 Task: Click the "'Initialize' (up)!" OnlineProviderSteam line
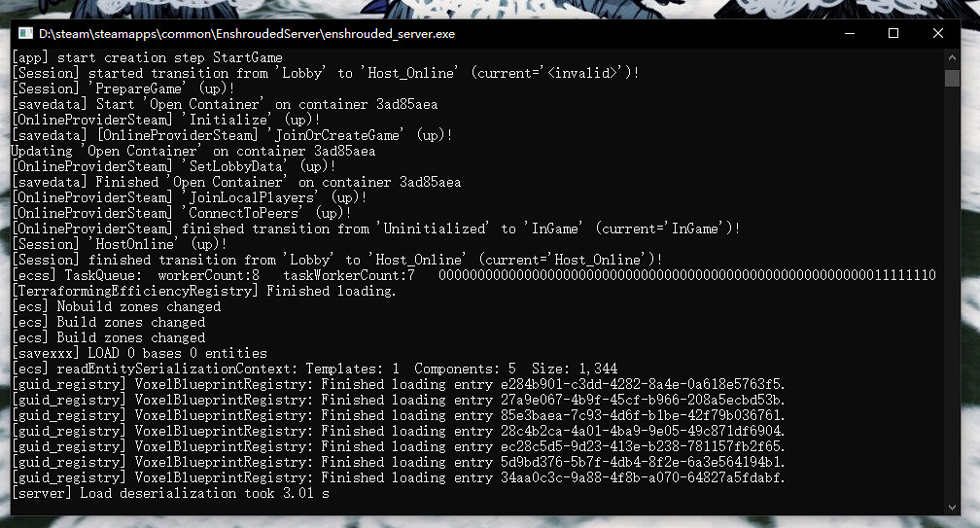[x=165, y=120]
